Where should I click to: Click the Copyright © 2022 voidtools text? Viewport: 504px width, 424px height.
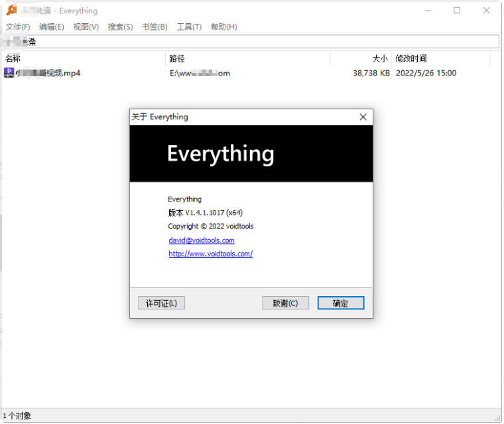(211, 227)
